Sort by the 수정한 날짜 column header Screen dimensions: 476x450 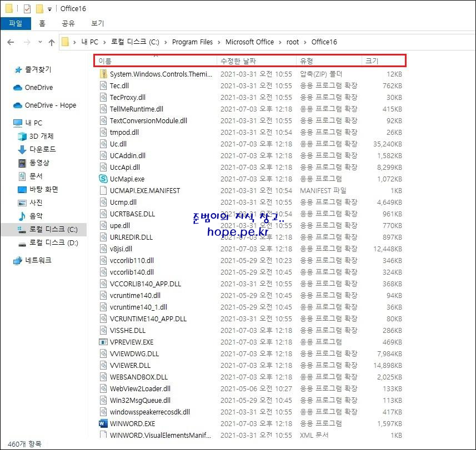pyautogui.click(x=257, y=61)
